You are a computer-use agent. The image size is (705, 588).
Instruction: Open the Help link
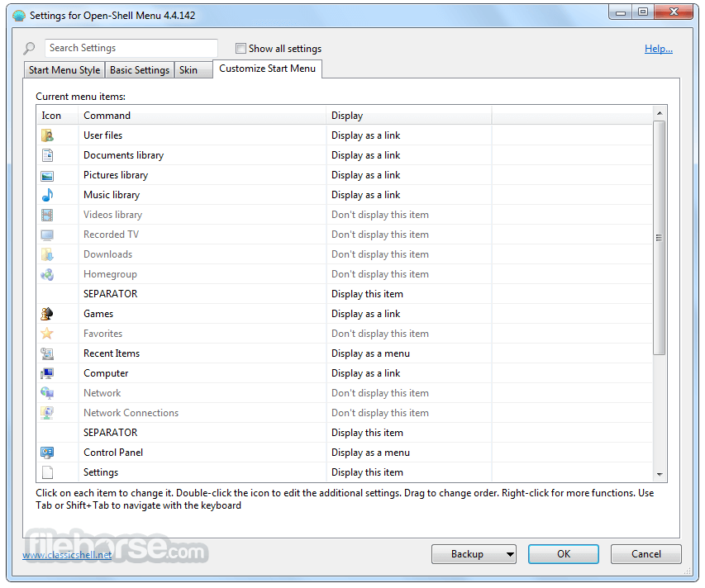(x=658, y=49)
